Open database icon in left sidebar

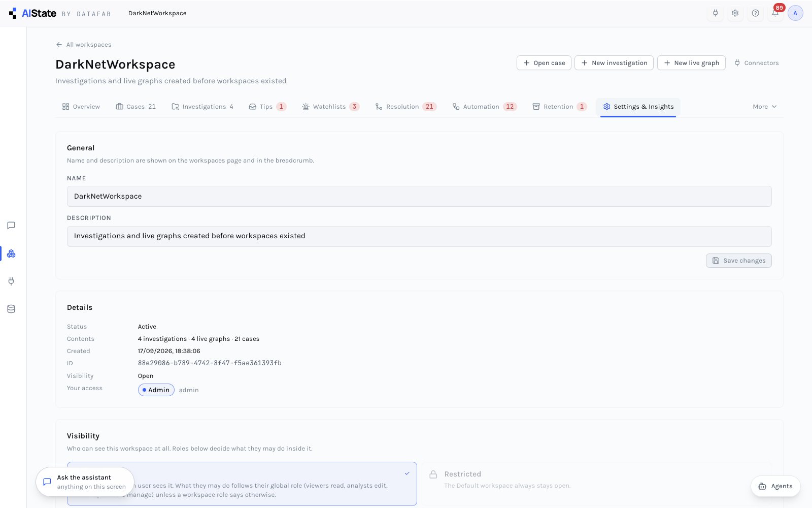point(11,309)
